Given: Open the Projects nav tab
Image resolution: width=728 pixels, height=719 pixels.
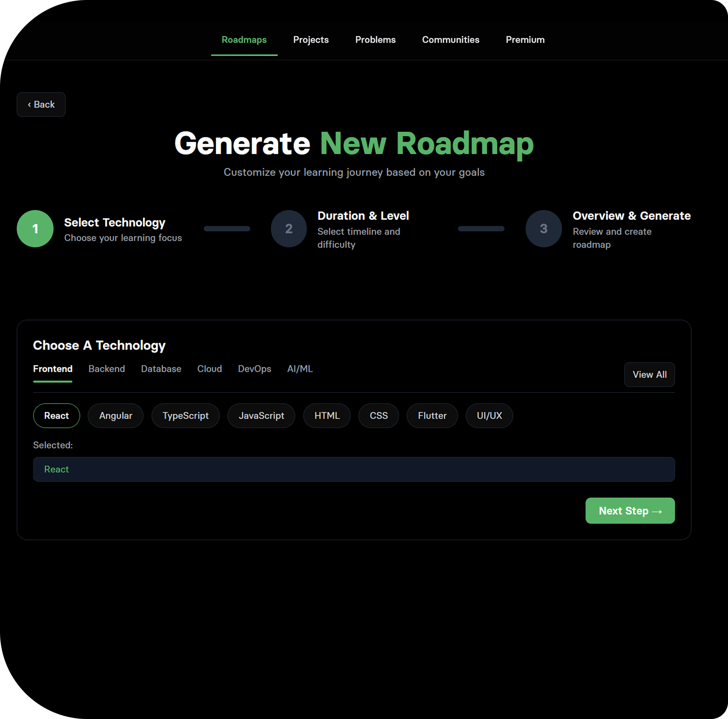Looking at the screenshot, I should tap(311, 40).
